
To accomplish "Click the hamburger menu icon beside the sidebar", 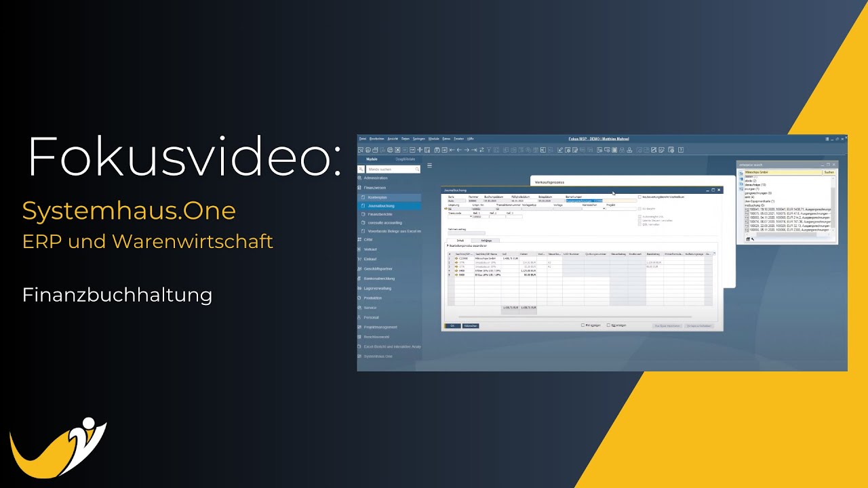I will [x=429, y=165].
